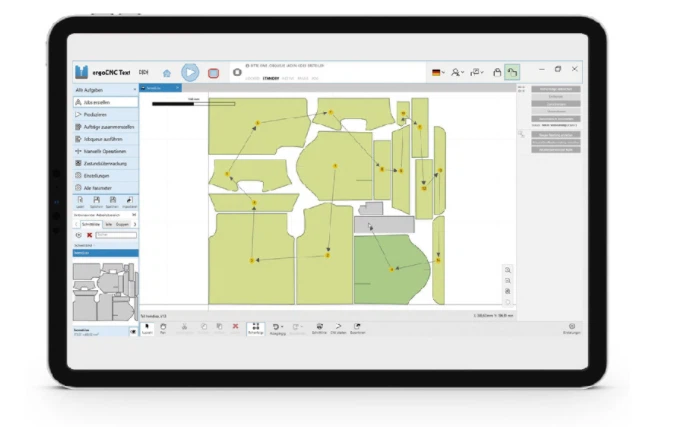The height and width of the screenshot is (427, 675).
Task: Select the pointer tool in bottom toolbar
Action: [146, 326]
